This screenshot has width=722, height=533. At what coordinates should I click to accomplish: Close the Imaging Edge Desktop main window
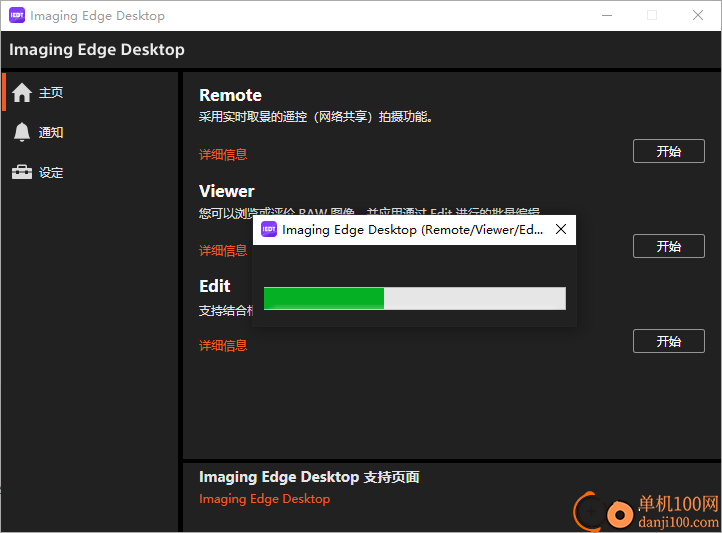698,15
